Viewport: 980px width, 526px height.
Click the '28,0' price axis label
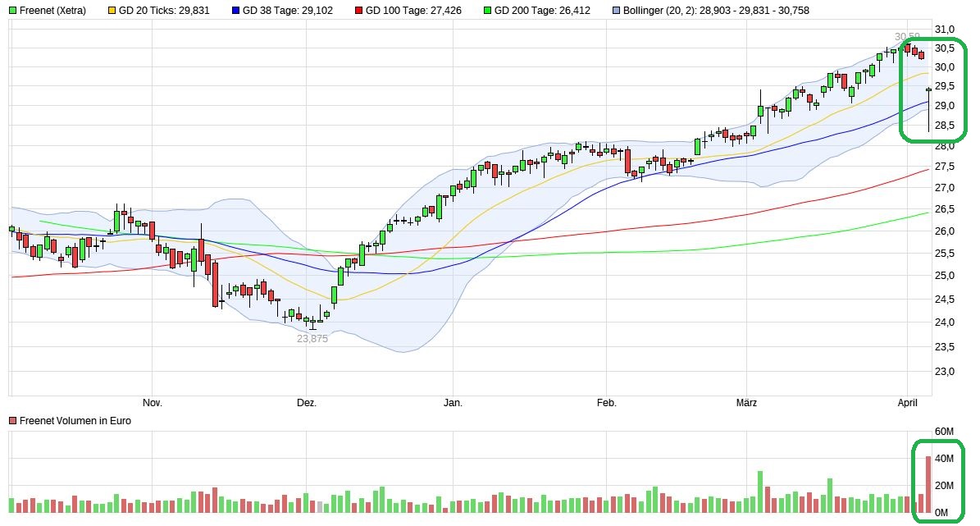point(945,146)
